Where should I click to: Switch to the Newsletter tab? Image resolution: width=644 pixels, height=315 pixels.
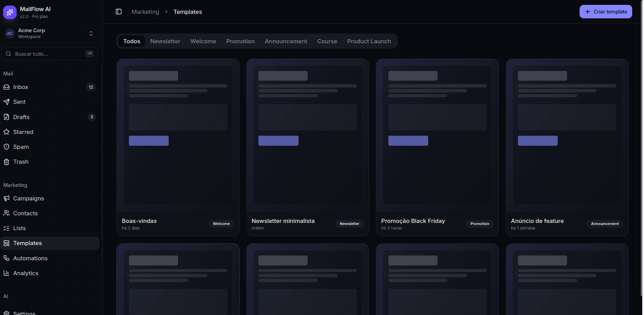[x=165, y=41]
